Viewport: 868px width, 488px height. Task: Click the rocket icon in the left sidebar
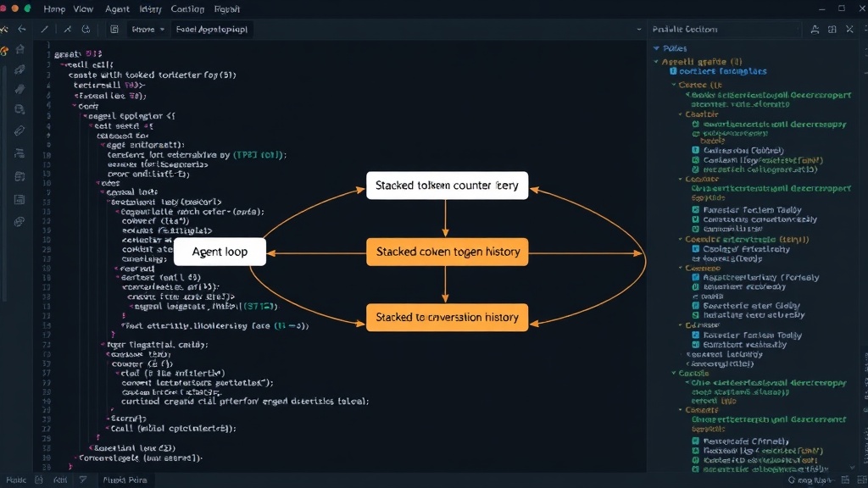point(20,69)
